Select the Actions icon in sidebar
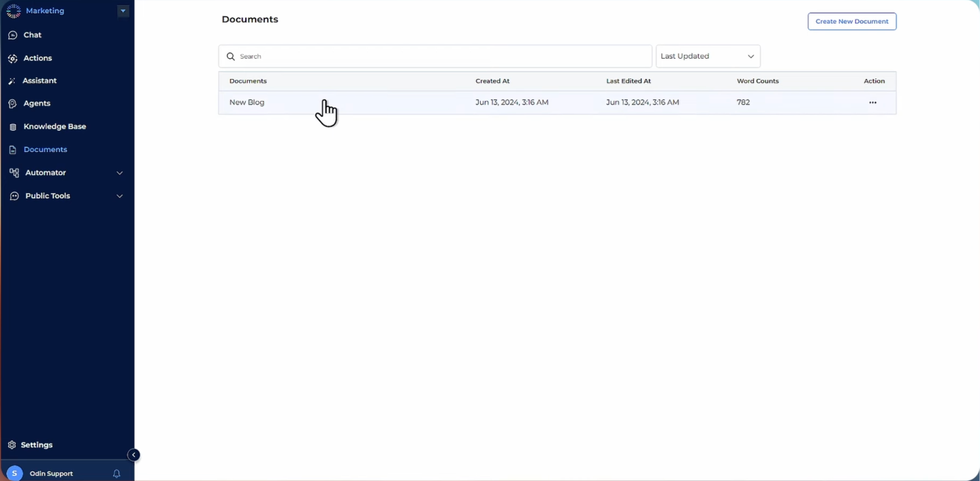 [13, 58]
